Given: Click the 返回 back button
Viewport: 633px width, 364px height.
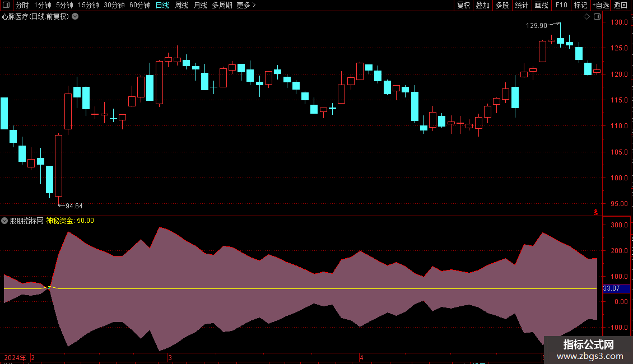Looking at the screenshot, I should (x=621, y=5).
